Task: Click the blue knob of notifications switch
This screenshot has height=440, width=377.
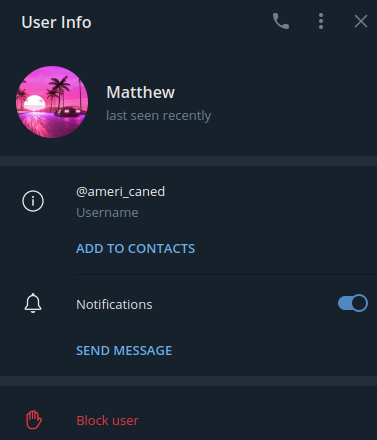Action: [359, 303]
